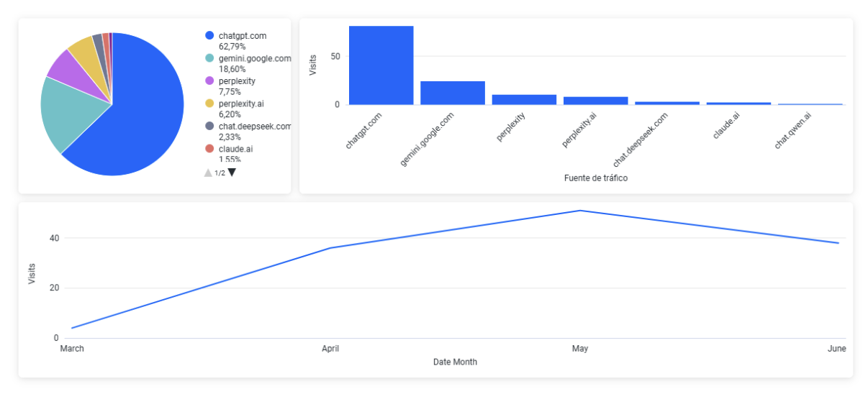Click the gemini.google.com bar in bar chart
Screen dimensions: 868x394
click(x=452, y=93)
